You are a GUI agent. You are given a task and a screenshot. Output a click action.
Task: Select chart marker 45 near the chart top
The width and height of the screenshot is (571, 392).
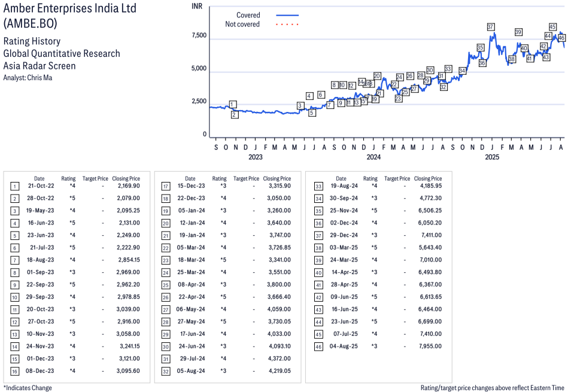tap(552, 26)
